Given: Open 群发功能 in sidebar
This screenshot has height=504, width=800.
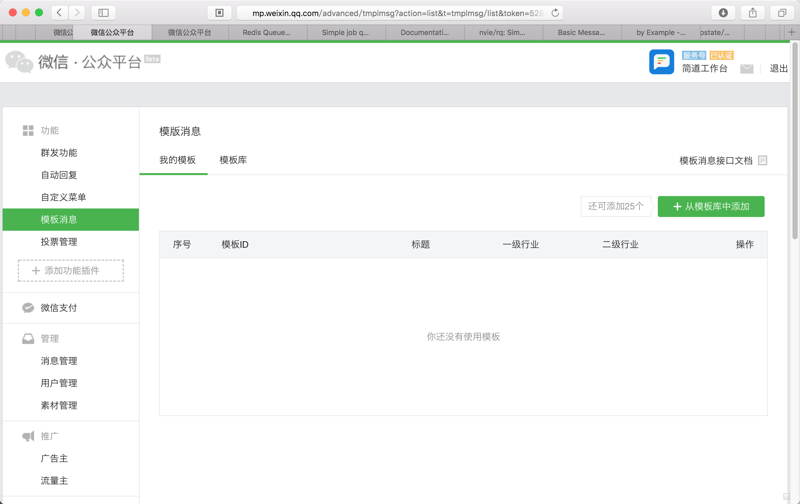Looking at the screenshot, I should tap(59, 153).
